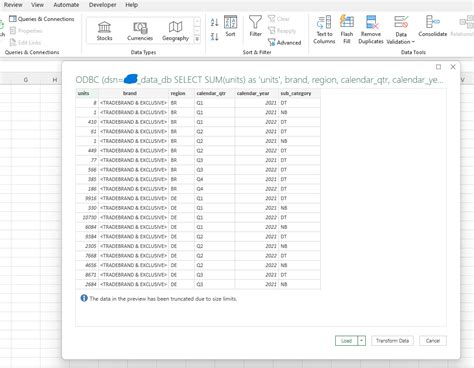Open the Consolidate tool
Image resolution: width=474 pixels, height=368 pixels.
point(433,26)
